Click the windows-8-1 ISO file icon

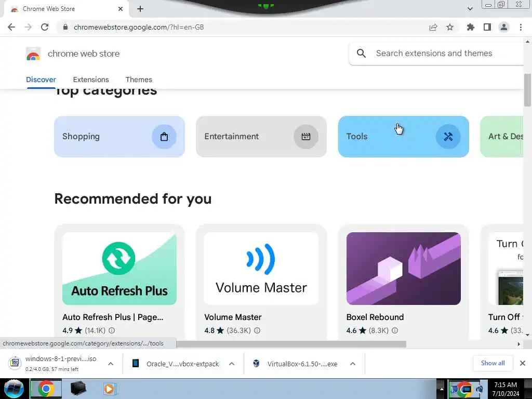tap(15, 363)
